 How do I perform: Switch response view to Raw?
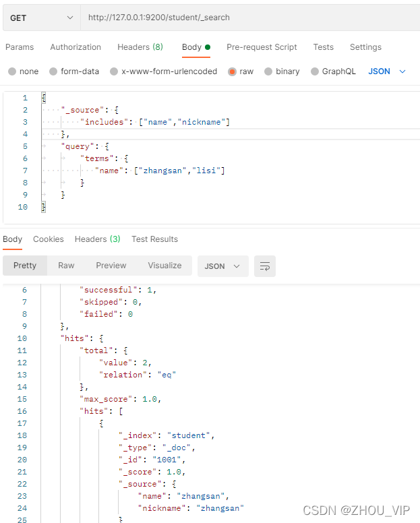click(66, 266)
